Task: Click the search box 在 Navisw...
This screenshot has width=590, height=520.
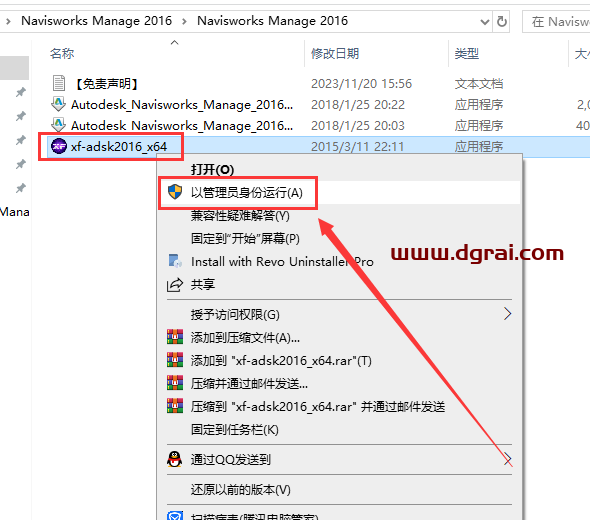Action: (x=557, y=21)
